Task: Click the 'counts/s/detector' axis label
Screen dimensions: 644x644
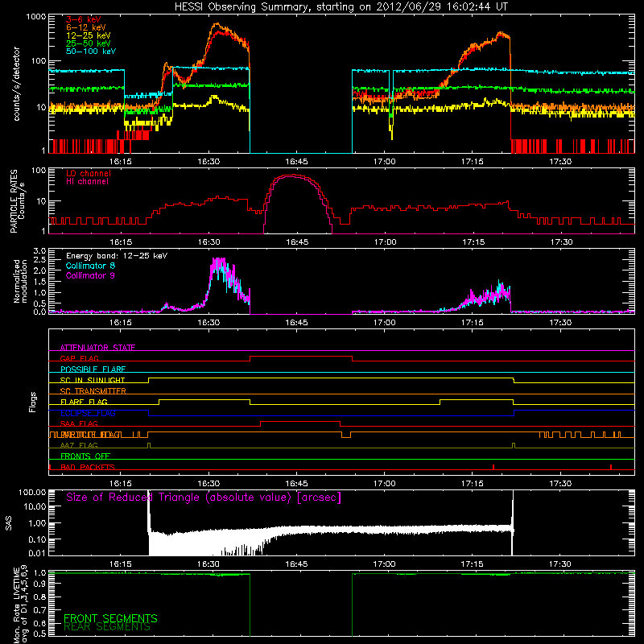Action: click(16, 84)
